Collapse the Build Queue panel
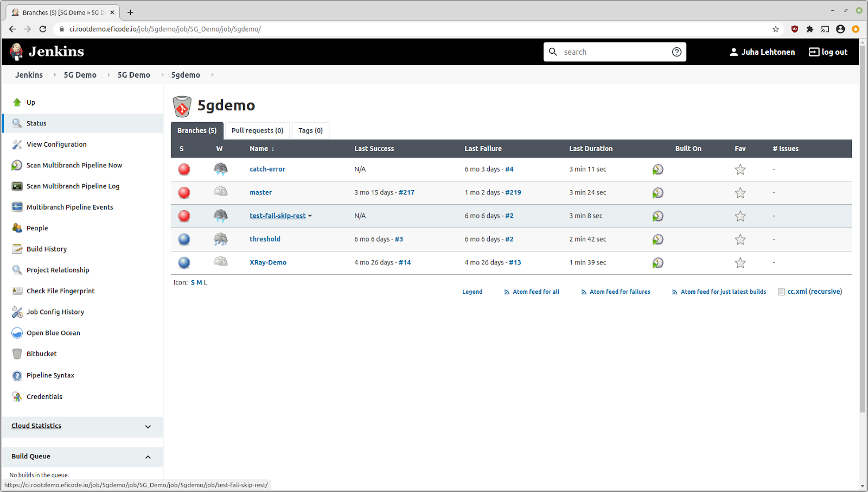This screenshot has height=492, width=868. point(148,457)
